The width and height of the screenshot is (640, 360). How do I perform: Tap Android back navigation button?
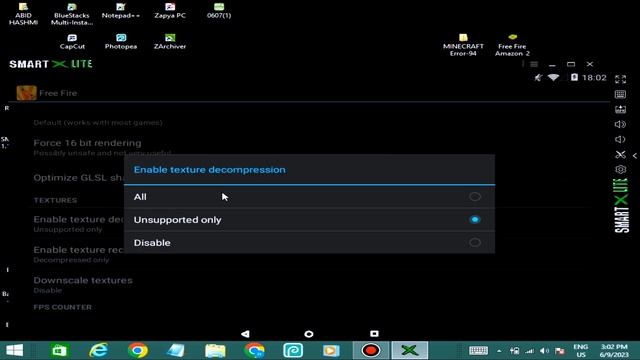click(x=245, y=334)
